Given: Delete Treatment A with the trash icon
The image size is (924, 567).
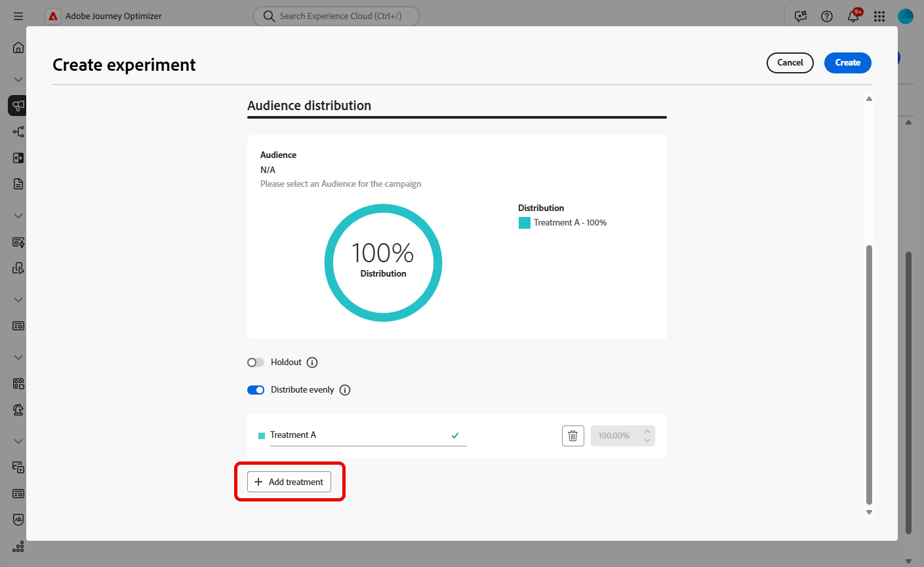Looking at the screenshot, I should pyautogui.click(x=572, y=436).
